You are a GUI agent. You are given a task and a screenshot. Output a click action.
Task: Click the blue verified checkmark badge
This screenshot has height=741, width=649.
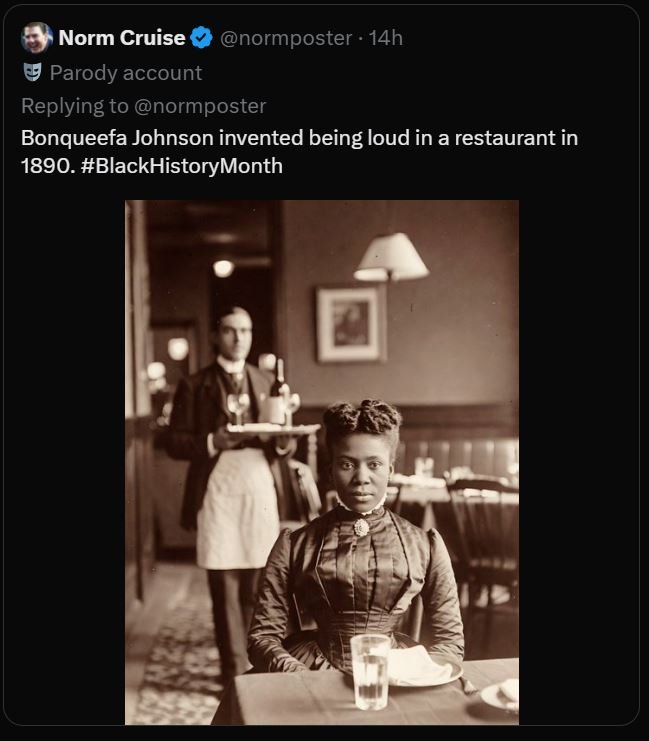tap(201, 38)
